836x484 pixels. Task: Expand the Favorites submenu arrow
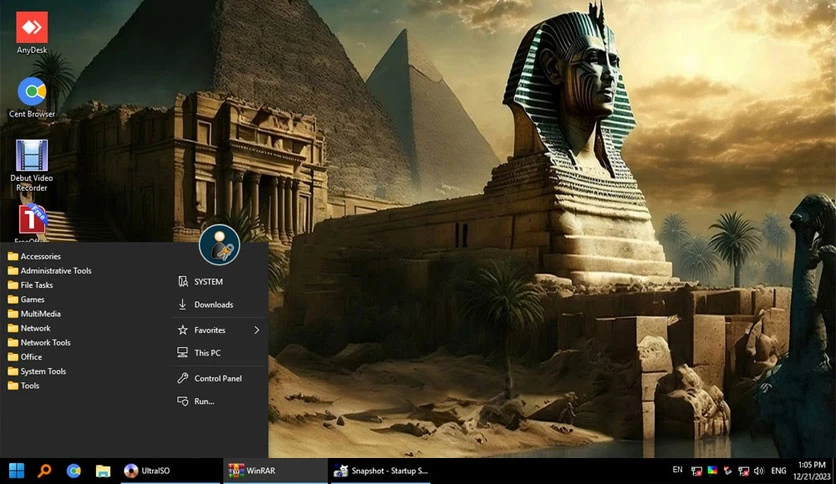(x=257, y=330)
